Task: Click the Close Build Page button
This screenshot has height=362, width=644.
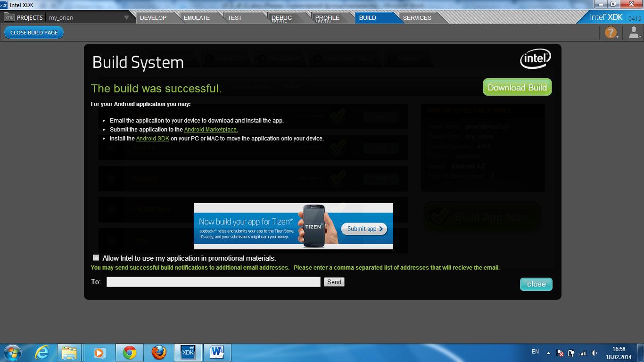Action: click(34, 33)
